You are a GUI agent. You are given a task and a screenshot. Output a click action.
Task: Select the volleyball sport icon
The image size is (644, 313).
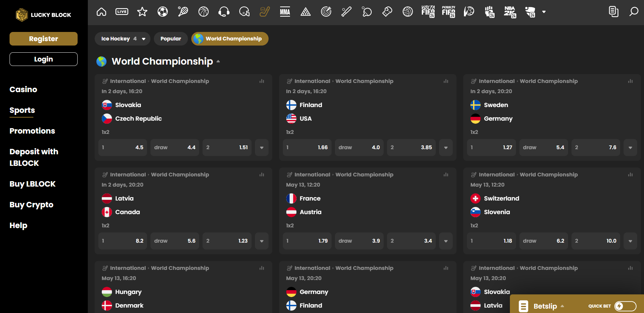point(408,12)
